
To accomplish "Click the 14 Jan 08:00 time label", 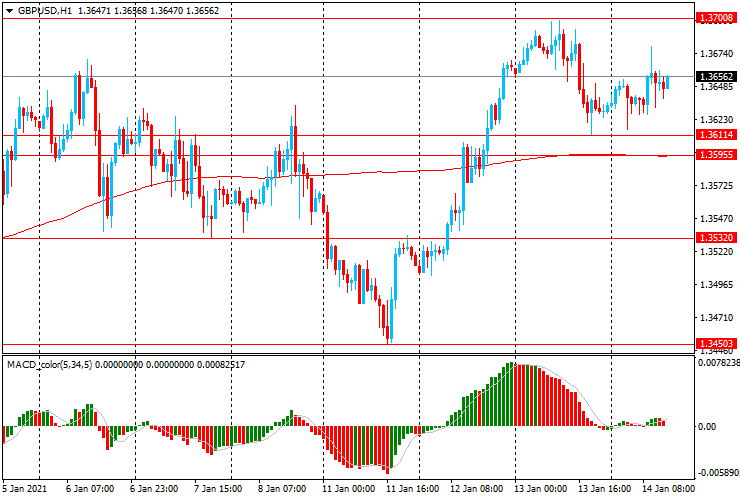I will click(x=669, y=489).
